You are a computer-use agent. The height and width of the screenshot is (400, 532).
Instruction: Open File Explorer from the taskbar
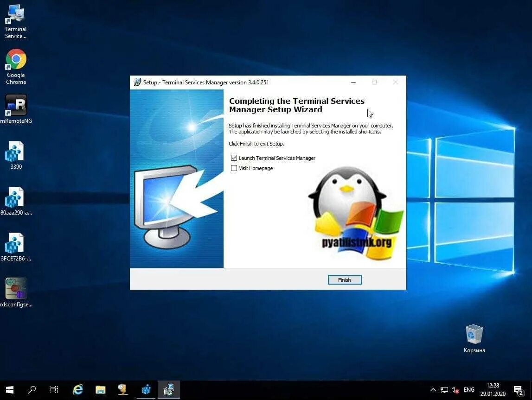(101, 390)
